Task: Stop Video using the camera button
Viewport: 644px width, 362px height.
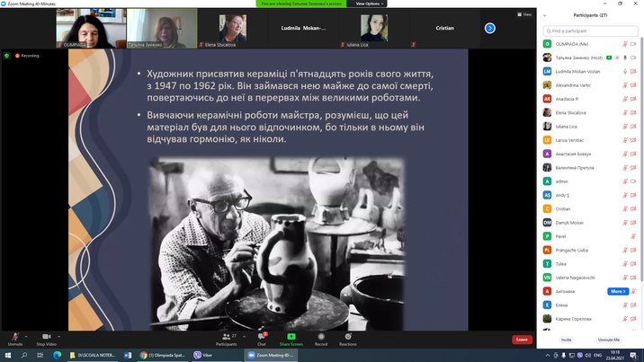Action: [x=46, y=338]
